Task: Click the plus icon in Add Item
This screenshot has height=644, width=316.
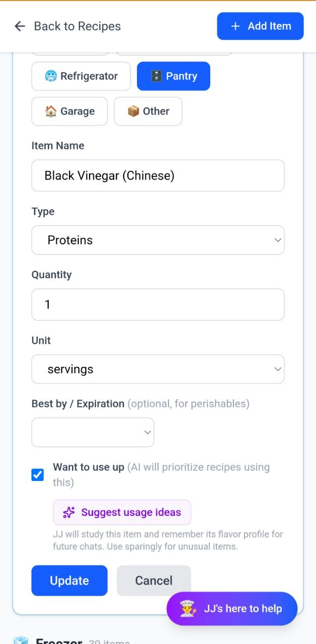Action: (x=235, y=26)
